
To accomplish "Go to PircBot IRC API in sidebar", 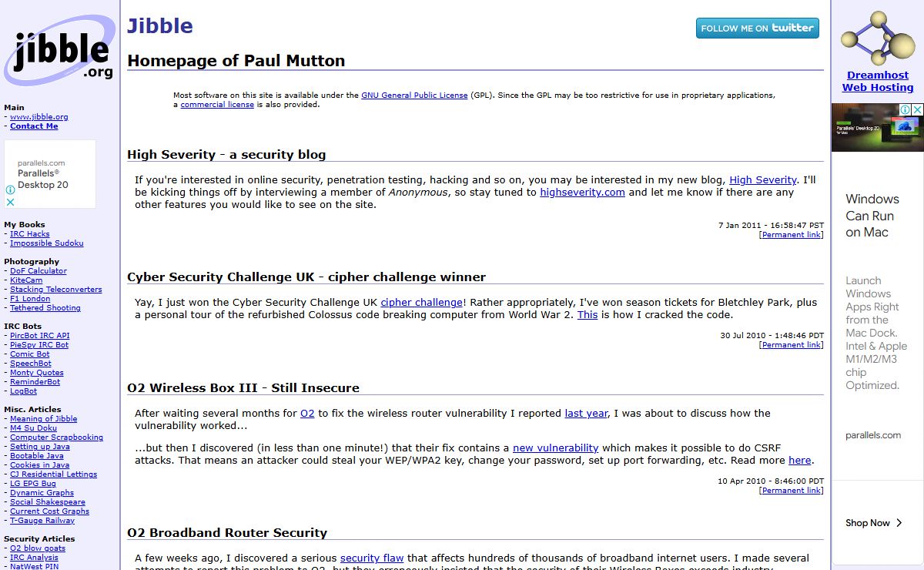I will pos(39,336).
